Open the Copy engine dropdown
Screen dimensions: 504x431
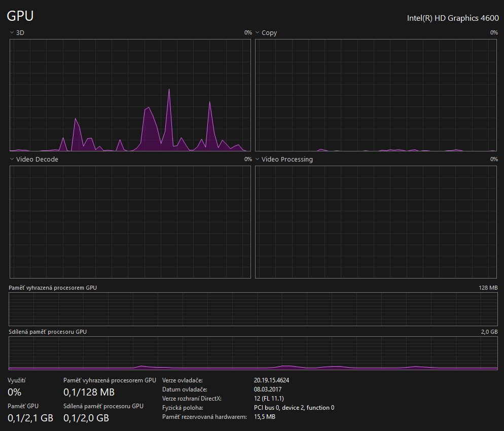coord(266,33)
